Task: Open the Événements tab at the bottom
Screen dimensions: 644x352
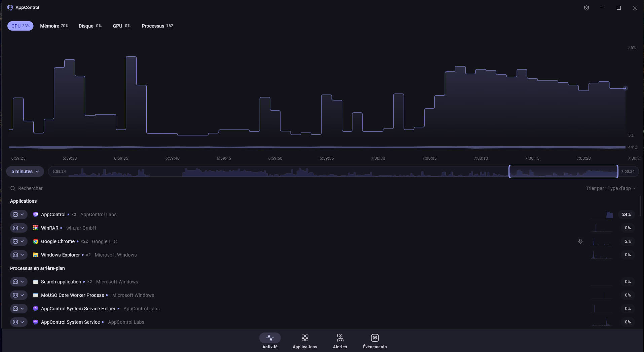Action: click(375, 341)
